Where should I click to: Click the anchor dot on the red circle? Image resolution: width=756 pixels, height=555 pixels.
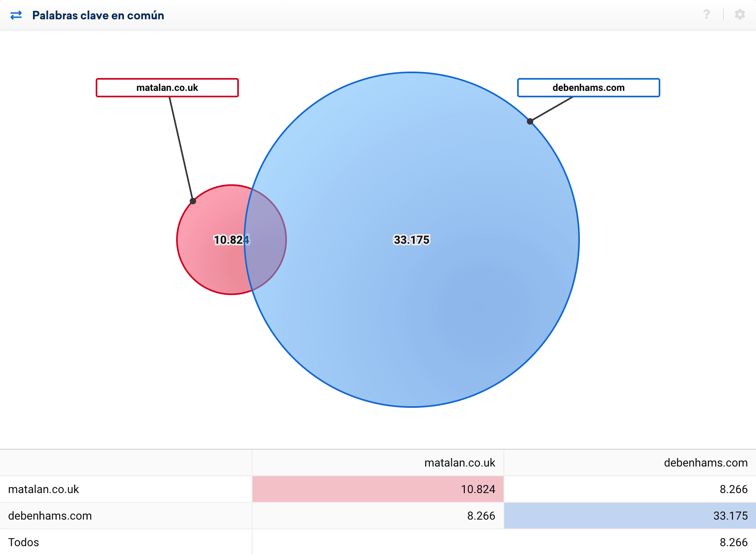click(x=193, y=201)
